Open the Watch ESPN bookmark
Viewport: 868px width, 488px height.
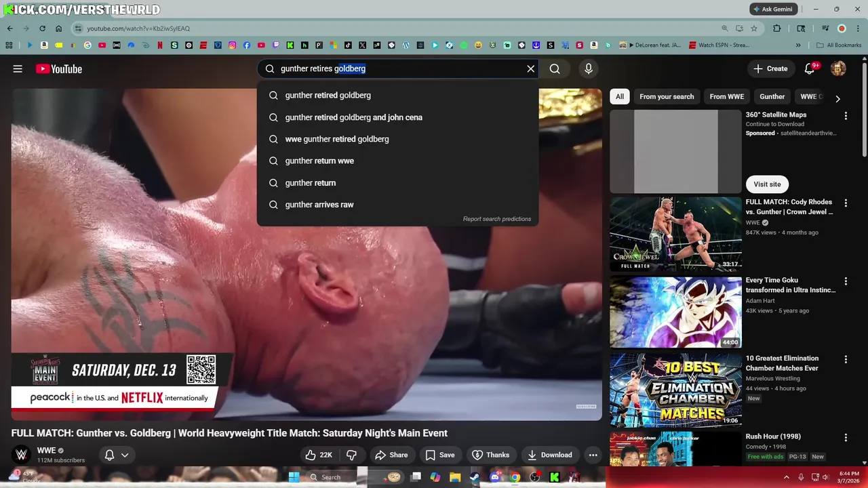pos(719,45)
